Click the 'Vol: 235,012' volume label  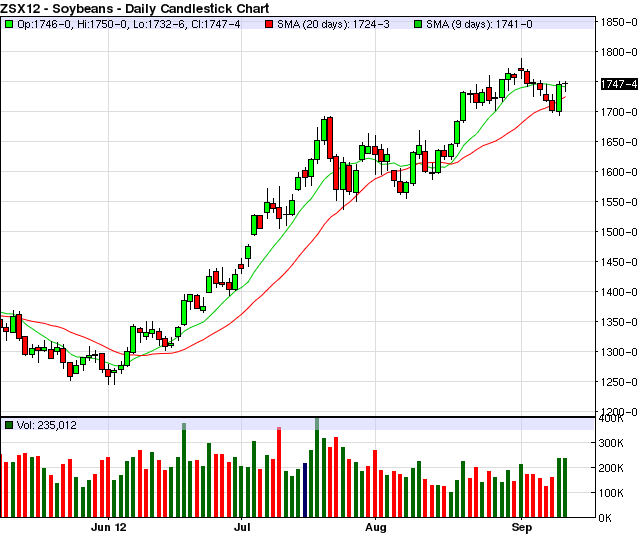(47, 425)
